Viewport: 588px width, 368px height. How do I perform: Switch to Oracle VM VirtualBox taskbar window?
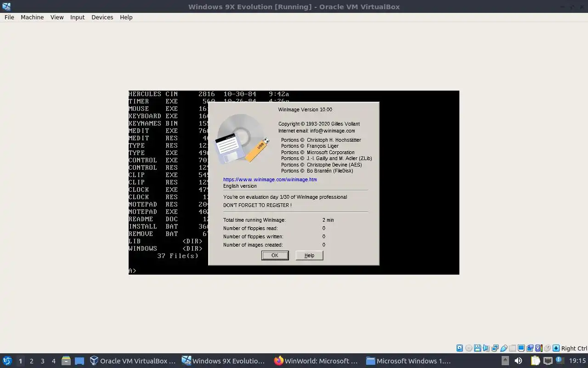click(x=133, y=361)
